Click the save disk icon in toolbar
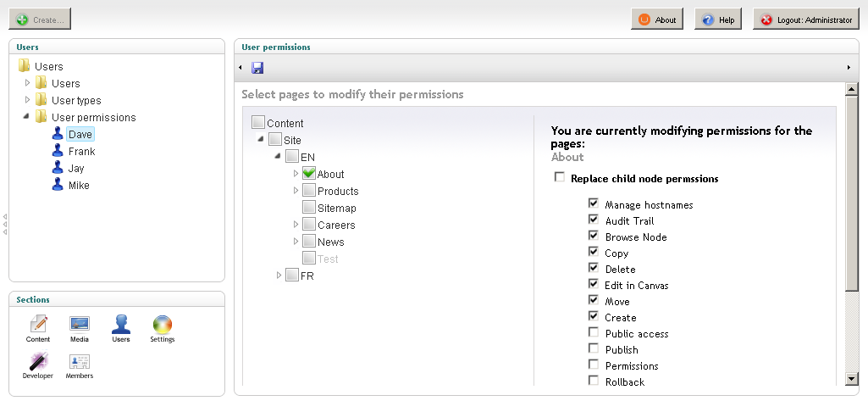 tap(257, 68)
